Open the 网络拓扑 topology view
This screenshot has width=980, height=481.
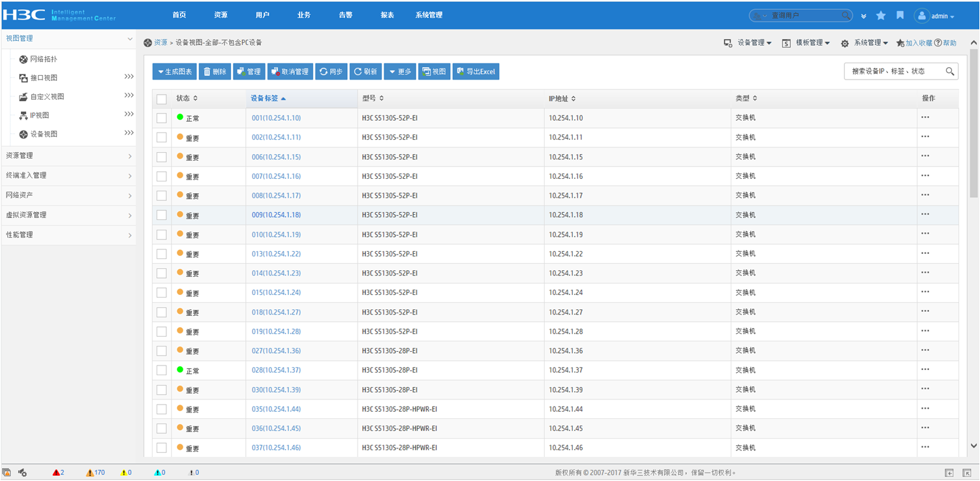pyautogui.click(x=44, y=59)
